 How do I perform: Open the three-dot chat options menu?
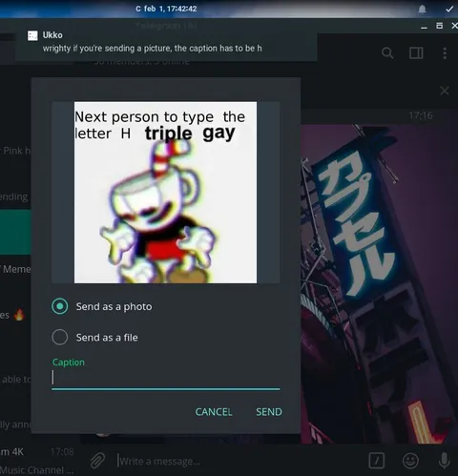(x=445, y=53)
